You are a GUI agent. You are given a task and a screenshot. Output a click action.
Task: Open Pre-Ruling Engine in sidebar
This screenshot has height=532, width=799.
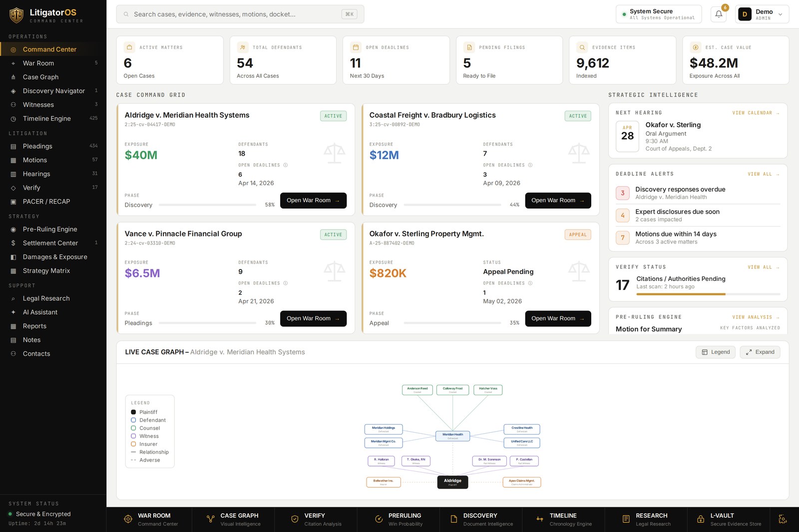pyautogui.click(x=53, y=230)
